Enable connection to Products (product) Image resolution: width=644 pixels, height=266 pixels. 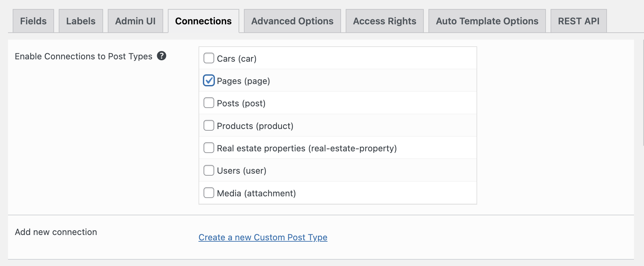(x=209, y=126)
